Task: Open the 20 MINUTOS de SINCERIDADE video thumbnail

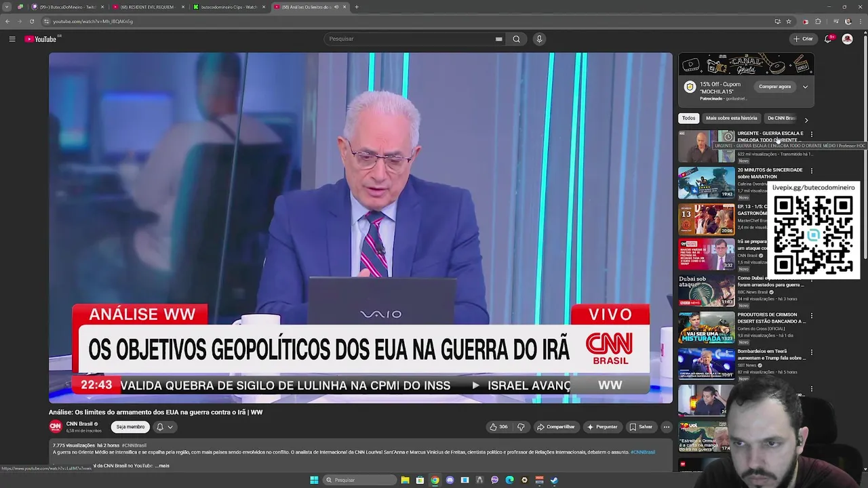Action: 706,183
